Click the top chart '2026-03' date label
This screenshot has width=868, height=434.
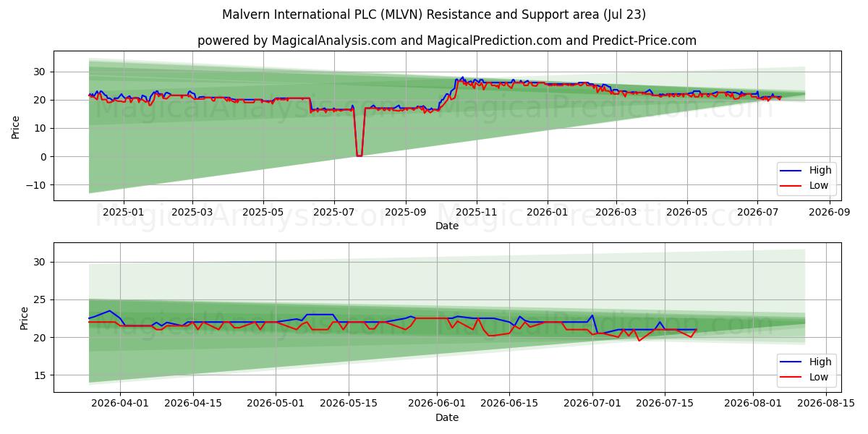click(x=616, y=212)
